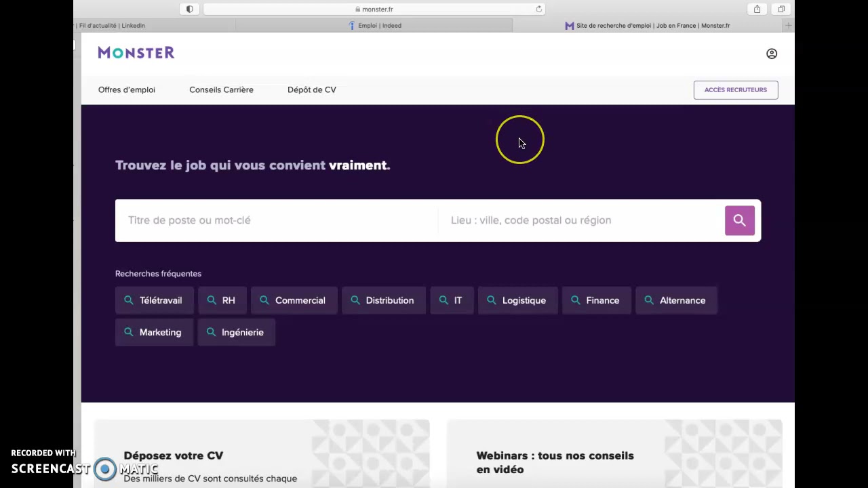Choose the Commercial frequent search
Viewport: 868px width, 488px height.
tap(294, 300)
